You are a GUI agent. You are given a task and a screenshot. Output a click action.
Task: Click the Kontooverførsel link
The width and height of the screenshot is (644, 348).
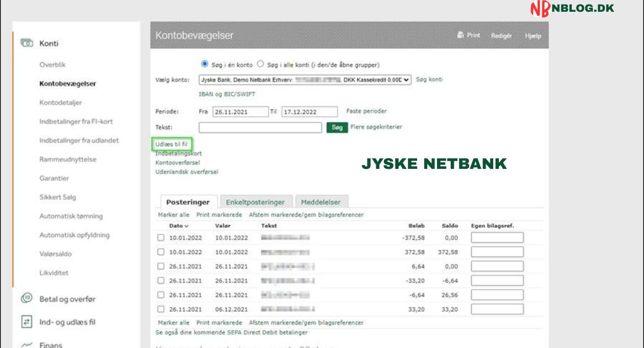coord(178,163)
